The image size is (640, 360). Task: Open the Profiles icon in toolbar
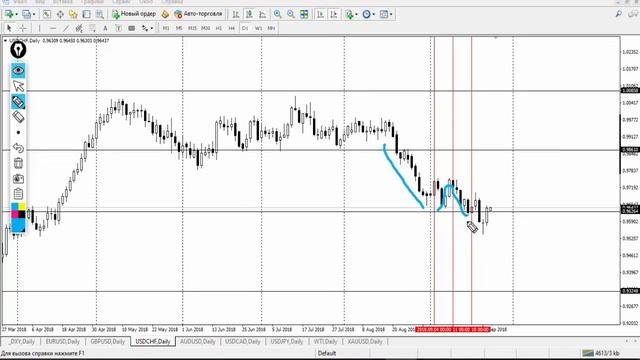pyautogui.click(x=27, y=14)
